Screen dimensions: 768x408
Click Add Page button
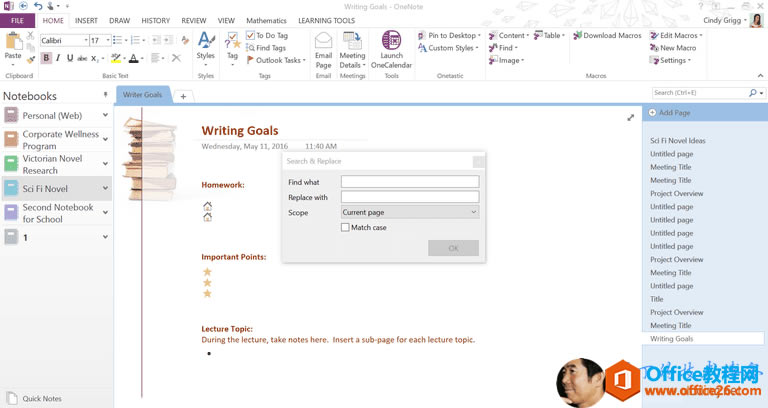click(669, 113)
